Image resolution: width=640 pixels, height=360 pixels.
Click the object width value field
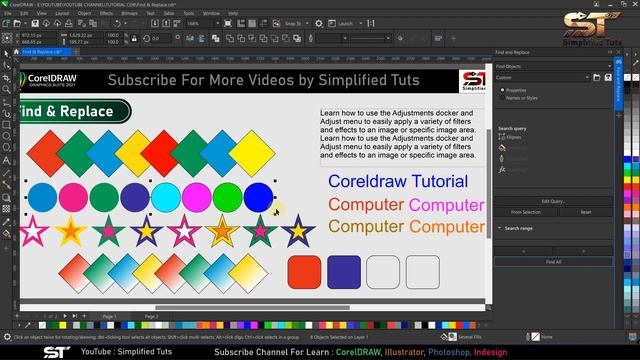[x=85, y=36]
